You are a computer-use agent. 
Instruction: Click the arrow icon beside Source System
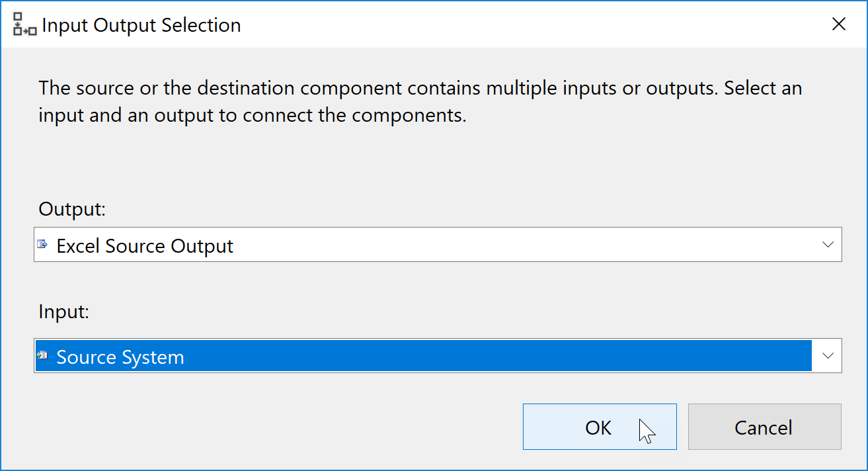pyautogui.click(x=43, y=355)
